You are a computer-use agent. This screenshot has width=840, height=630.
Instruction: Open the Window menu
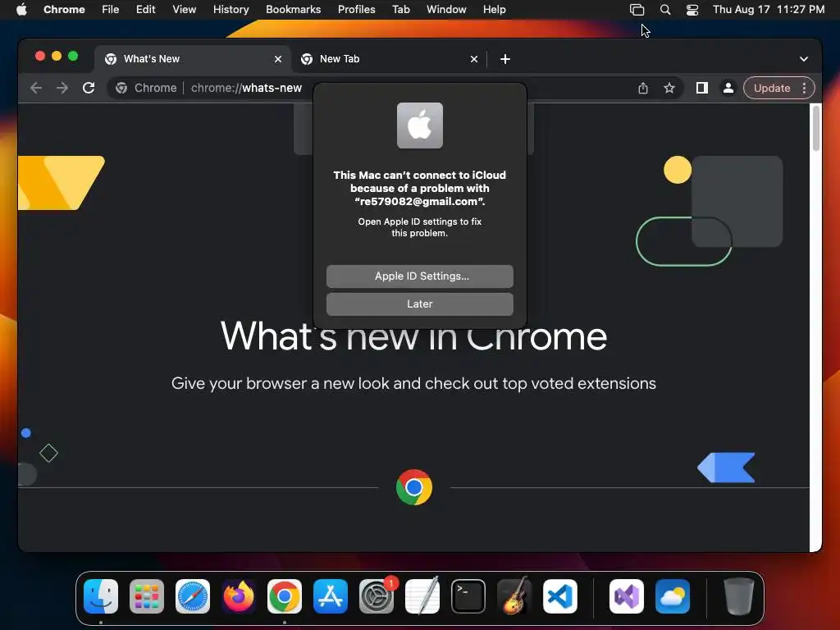(446, 10)
